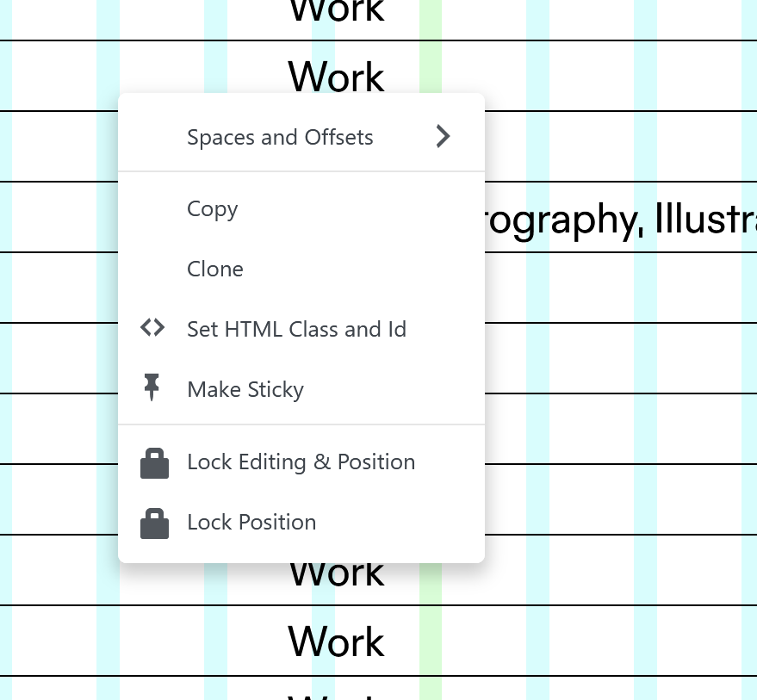Expand the Spaces and Offsets submenu arrow
Screen dimensions: 757x700
443,137
